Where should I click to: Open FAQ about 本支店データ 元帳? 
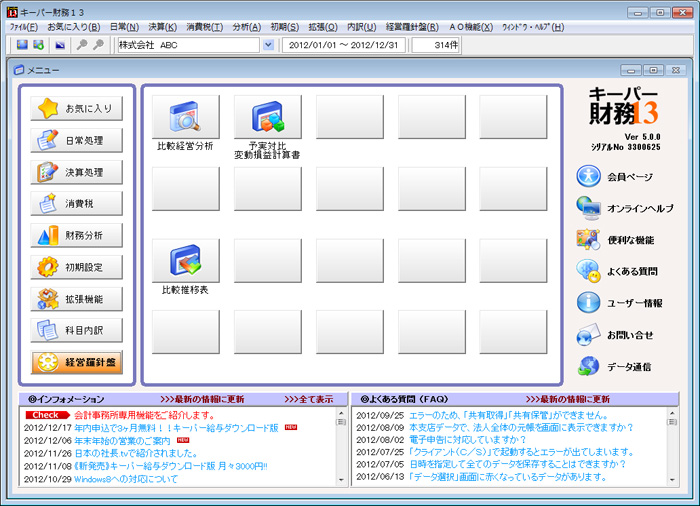point(521,427)
